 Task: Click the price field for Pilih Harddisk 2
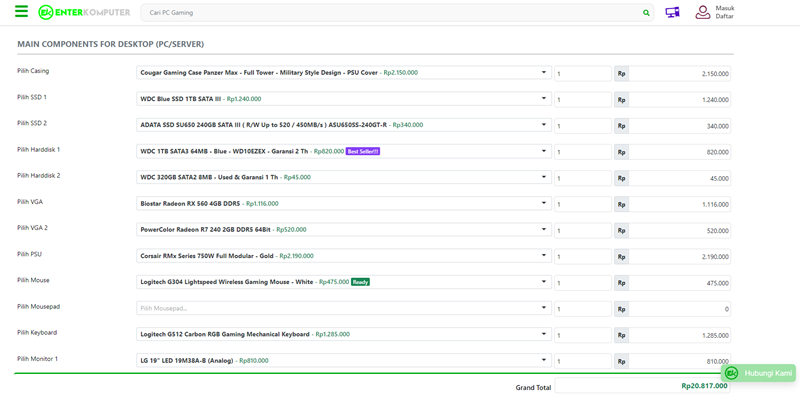[x=680, y=178]
